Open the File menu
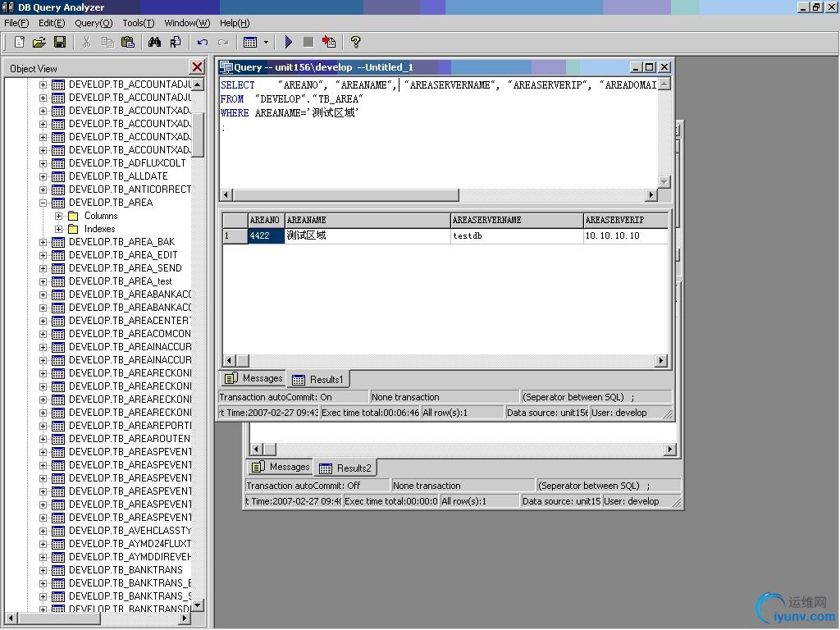Screen dimensions: 840x630 [16, 23]
